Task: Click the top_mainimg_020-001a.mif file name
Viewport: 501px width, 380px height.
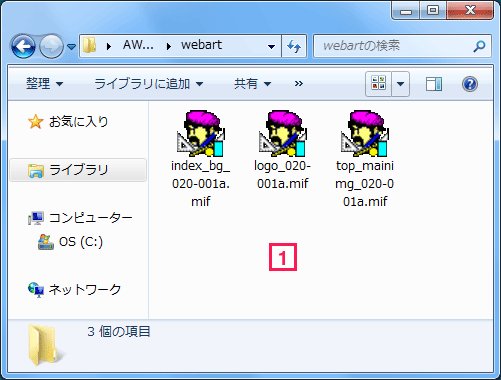Action: (365, 184)
